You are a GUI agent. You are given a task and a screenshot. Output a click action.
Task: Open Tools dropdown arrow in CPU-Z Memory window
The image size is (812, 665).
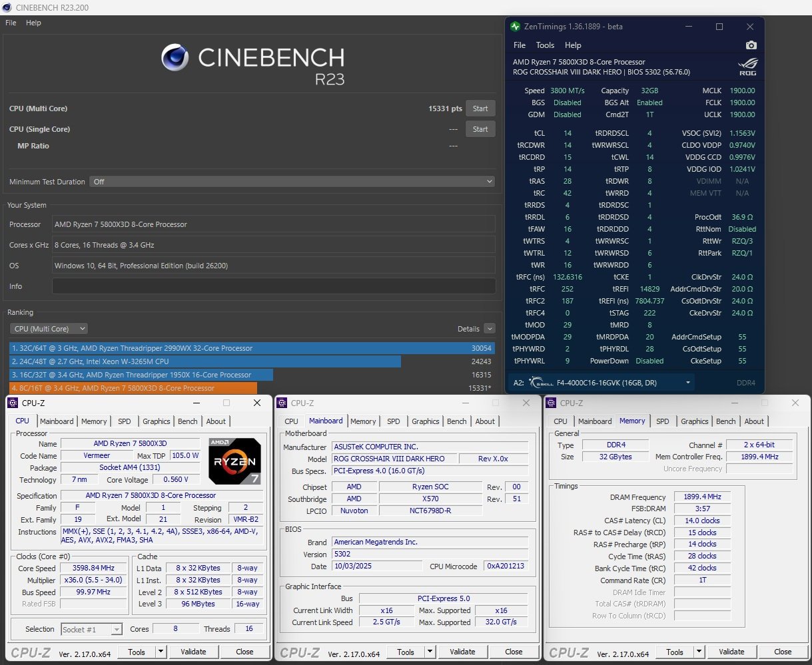click(699, 652)
